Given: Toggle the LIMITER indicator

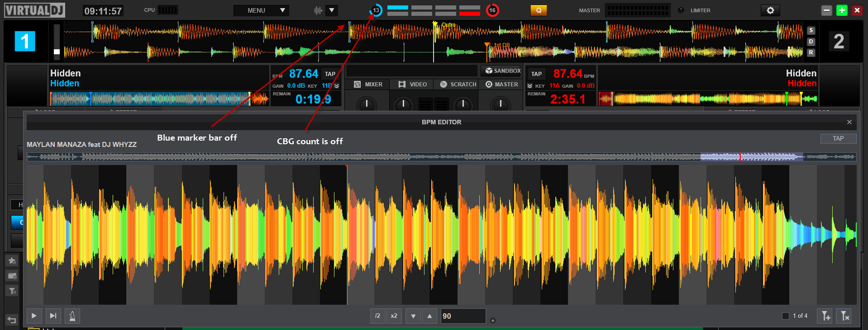Looking at the screenshot, I should [681, 10].
